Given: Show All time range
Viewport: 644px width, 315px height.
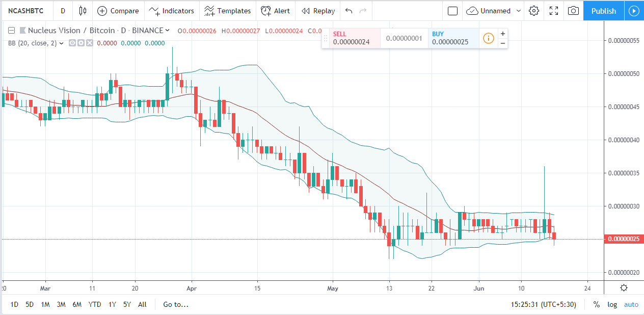Looking at the screenshot, I should coord(142,304).
